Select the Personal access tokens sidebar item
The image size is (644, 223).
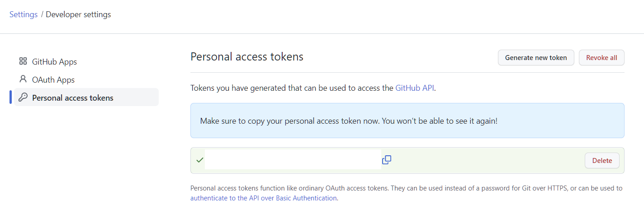[86, 98]
